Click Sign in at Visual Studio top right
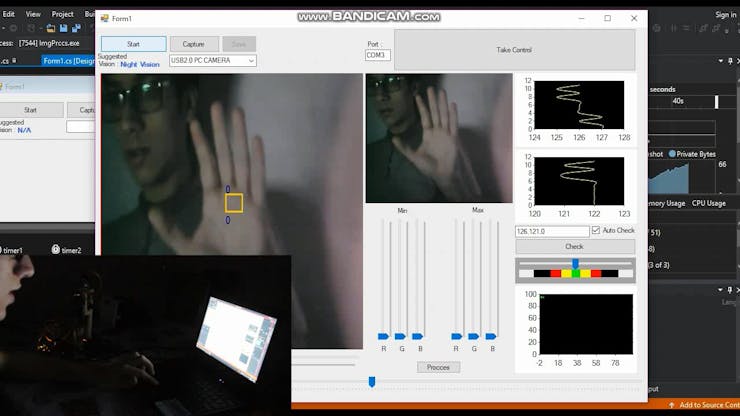Screen dimensions: 740x416 [725, 15]
